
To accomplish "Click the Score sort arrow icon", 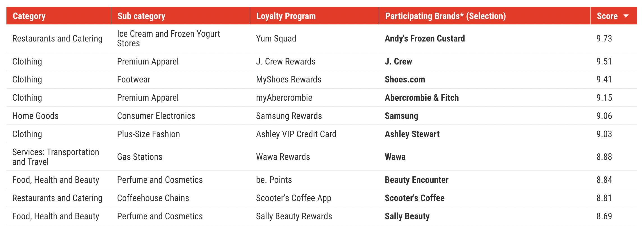I will tap(626, 16).
